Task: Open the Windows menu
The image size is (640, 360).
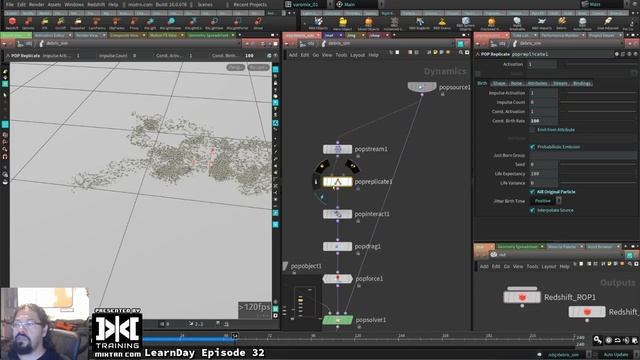Action: coord(74,4)
